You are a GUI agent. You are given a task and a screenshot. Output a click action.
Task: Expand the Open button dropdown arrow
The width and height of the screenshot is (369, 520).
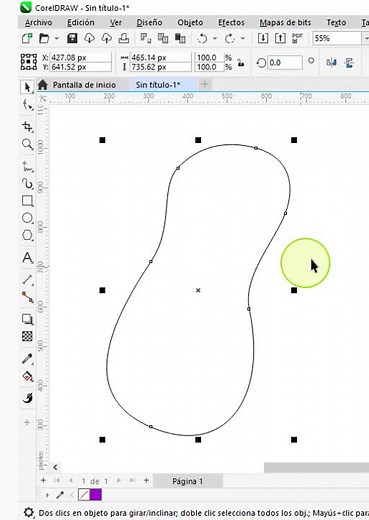click(x=56, y=39)
